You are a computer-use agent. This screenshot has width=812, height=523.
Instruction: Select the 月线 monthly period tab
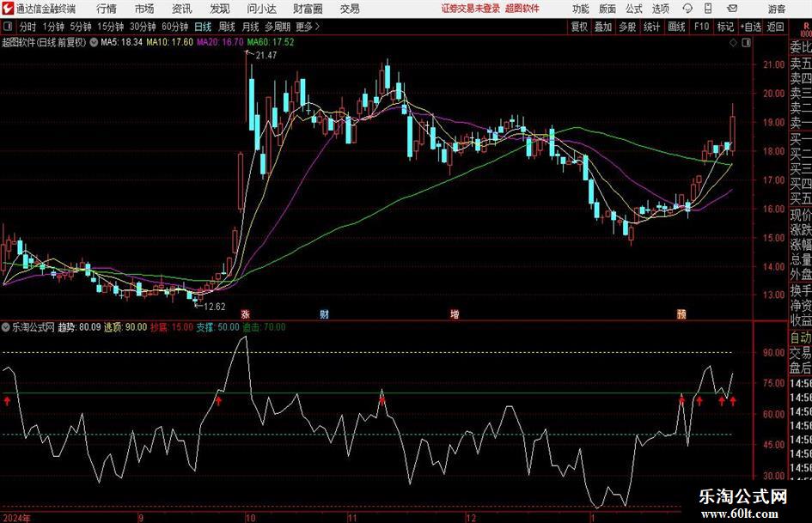(x=251, y=27)
